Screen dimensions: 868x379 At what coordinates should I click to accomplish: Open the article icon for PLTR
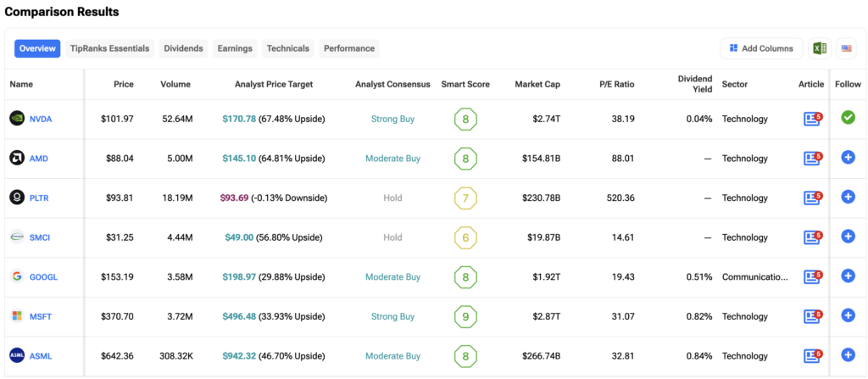pyautogui.click(x=812, y=198)
